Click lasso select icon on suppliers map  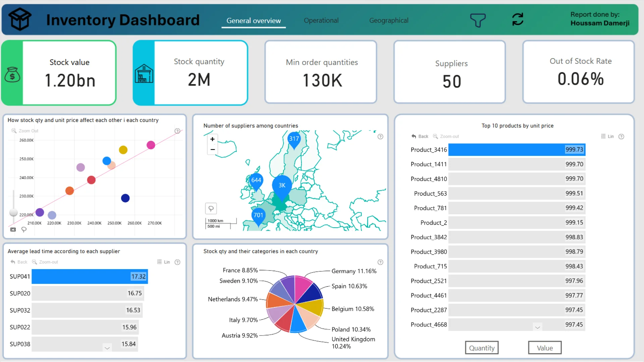(211, 208)
